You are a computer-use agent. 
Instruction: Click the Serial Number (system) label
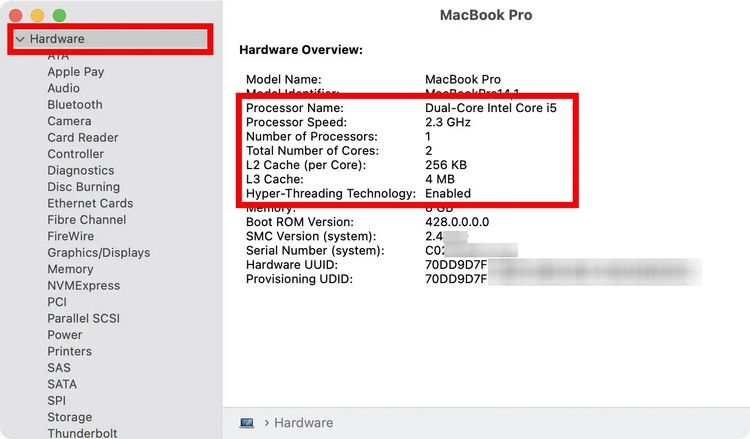[x=315, y=251]
